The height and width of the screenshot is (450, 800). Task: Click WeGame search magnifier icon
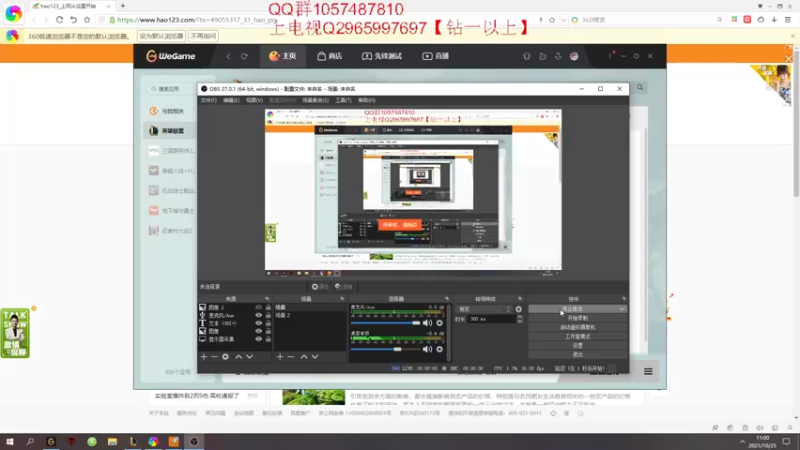[640, 88]
